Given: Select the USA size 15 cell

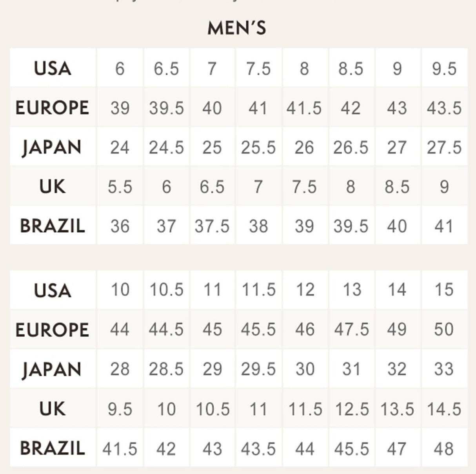Looking at the screenshot, I should click(444, 290).
